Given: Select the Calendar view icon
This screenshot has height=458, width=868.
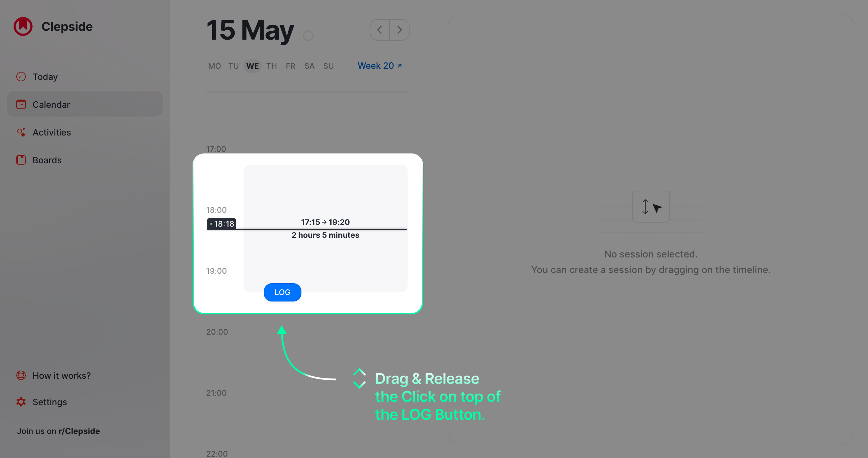Looking at the screenshot, I should [x=21, y=104].
